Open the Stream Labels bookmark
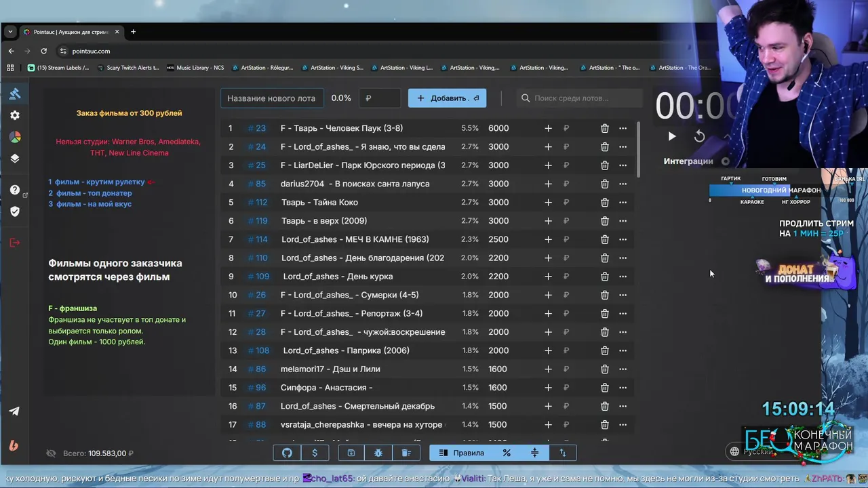Image resolution: width=868 pixels, height=488 pixels. 58,68
